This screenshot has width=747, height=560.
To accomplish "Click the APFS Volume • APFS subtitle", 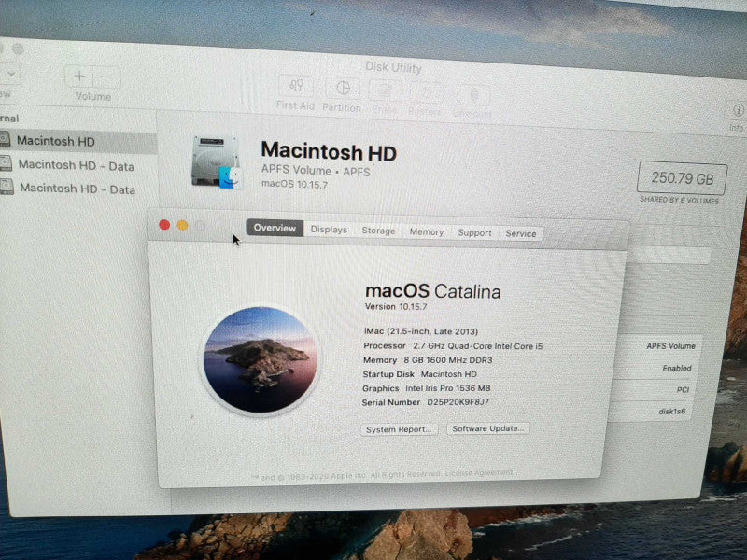I will click(x=316, y=171).
